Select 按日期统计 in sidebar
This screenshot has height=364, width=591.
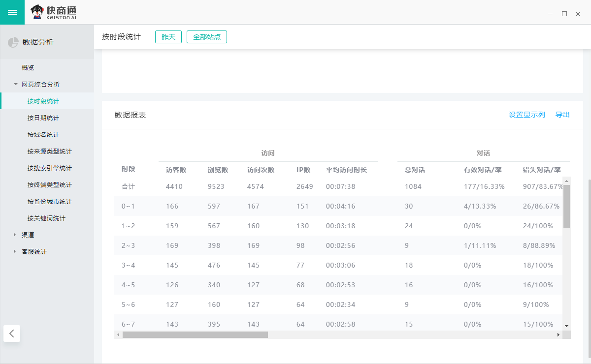point(43,118)
